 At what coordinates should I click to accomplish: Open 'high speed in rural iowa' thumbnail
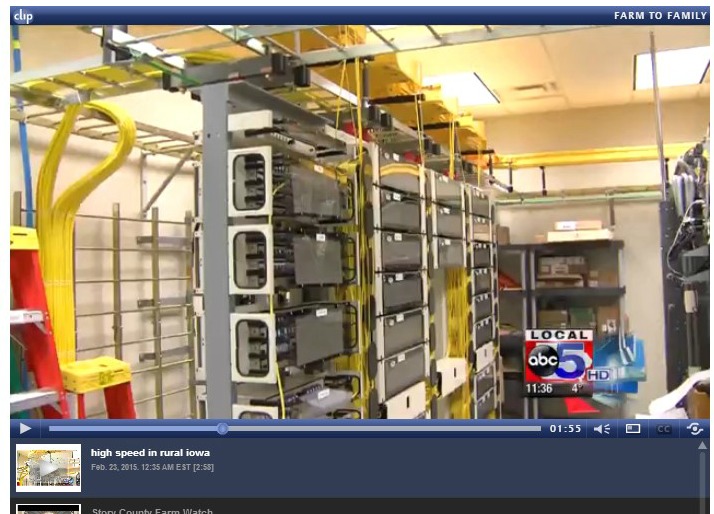pyautogui.click(x=48, y=468)
